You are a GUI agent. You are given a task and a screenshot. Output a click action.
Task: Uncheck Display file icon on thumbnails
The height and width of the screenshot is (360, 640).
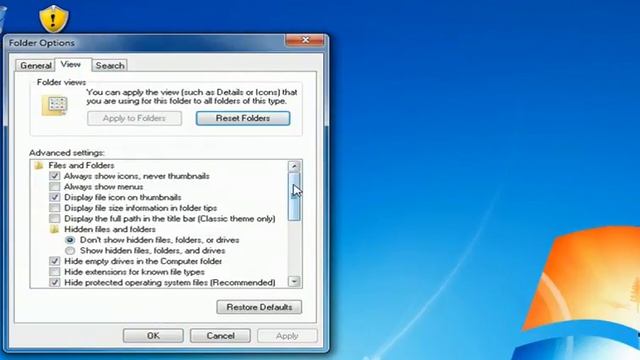pos(54,197)
